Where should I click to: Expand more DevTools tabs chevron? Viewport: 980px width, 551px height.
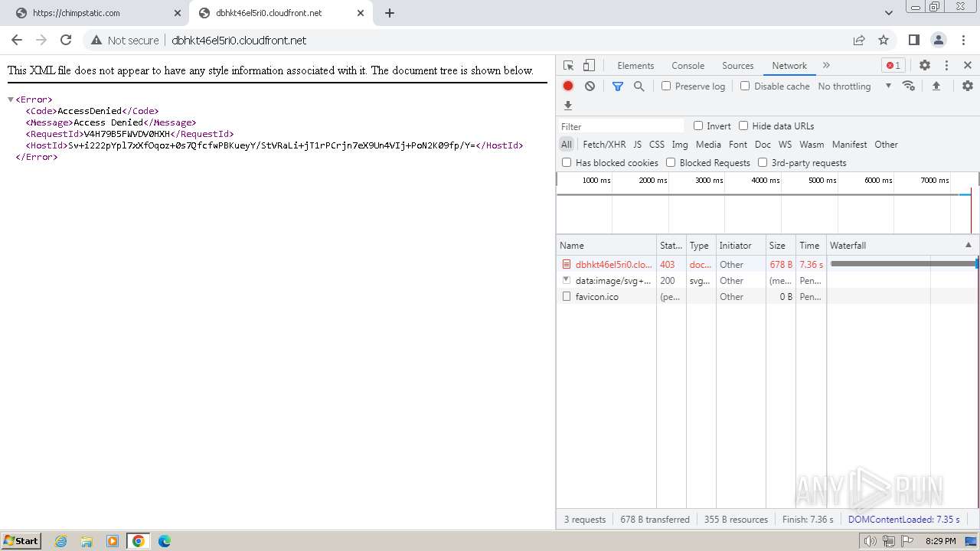[826, 66]
